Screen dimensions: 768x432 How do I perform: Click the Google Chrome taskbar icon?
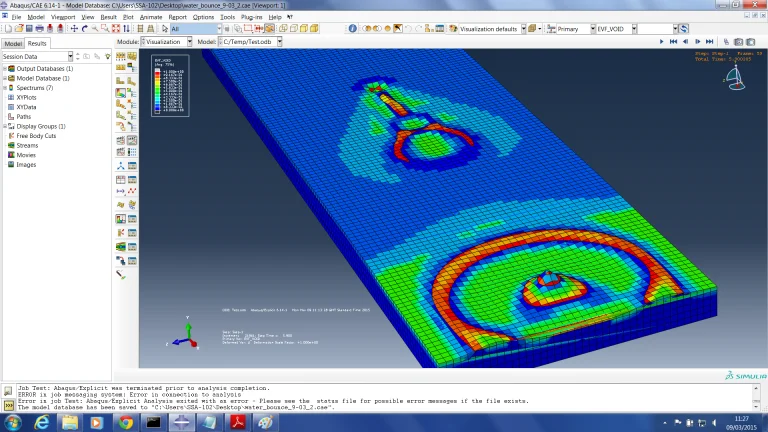tap(125, 422)
